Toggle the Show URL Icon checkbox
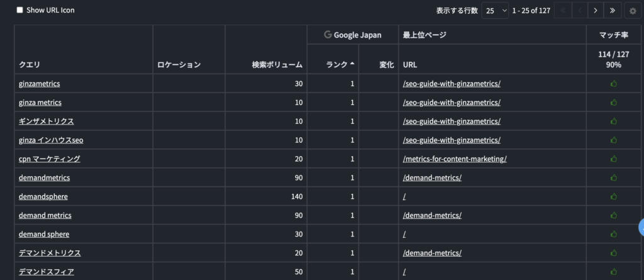Viewport: 644px width, 280px height. pyautogui.click(x=19, y=10)
